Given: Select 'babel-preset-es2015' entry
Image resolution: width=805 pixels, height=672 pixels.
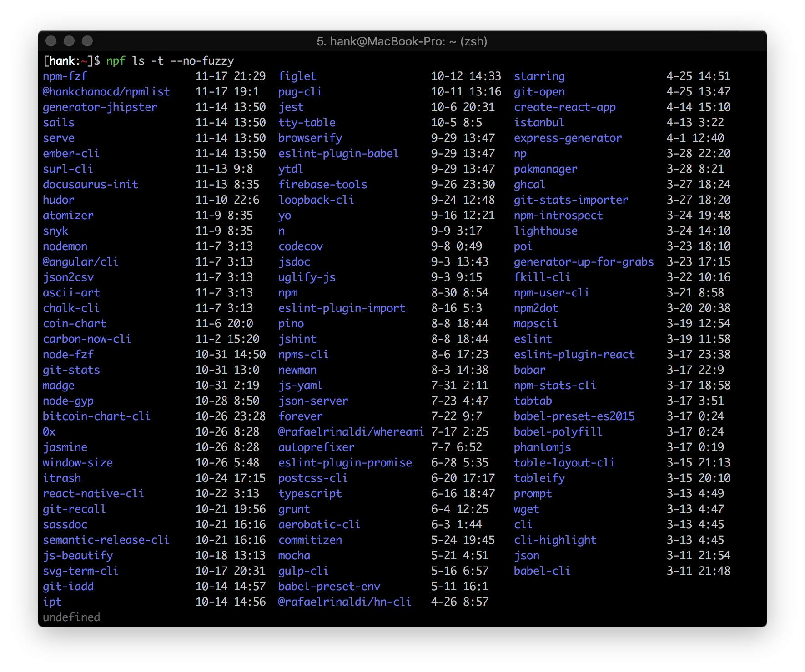Looking at the screenshot, I should (x=574, y=416).
